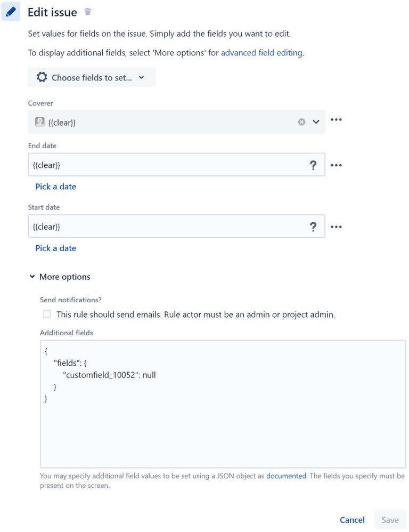Clear the Coverer field with the X icon

[301, 122]
